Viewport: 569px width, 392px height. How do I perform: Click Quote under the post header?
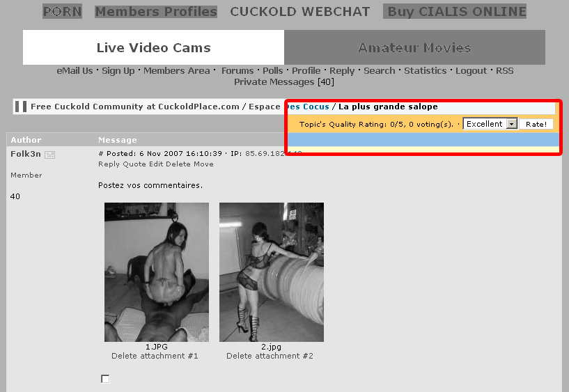pyautogui.click(x=134, y=164)
